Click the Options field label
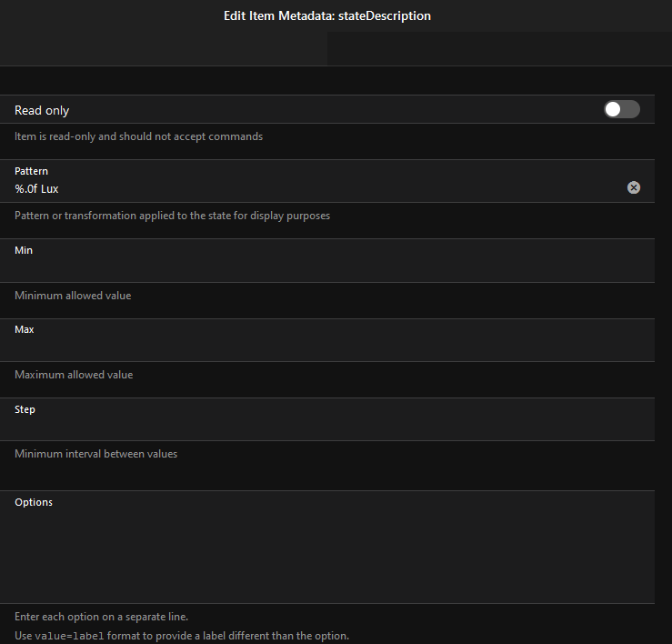The image size is (672, 644). pyautogui.click(x=34, y=502)
